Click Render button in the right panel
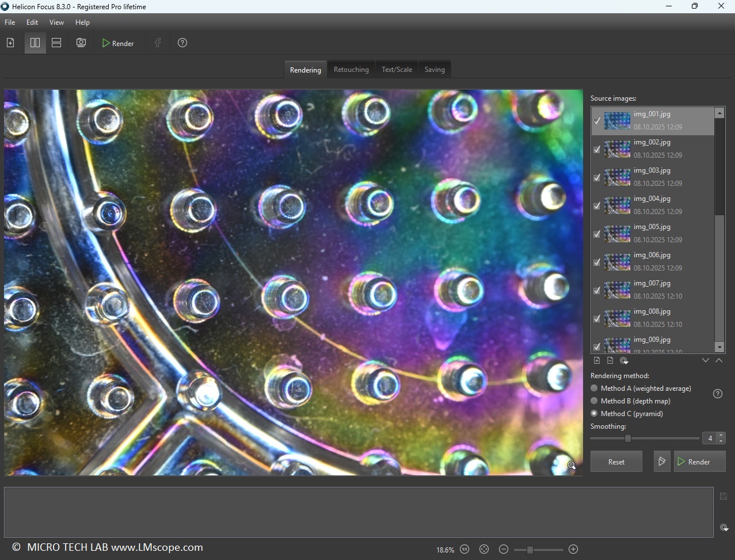735x560 pixels. 699,462
